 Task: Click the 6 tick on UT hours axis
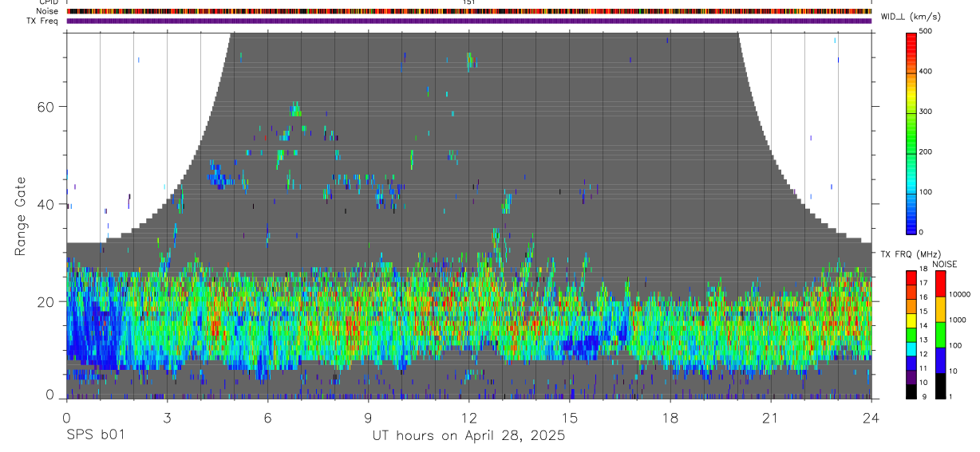(267, 418)
